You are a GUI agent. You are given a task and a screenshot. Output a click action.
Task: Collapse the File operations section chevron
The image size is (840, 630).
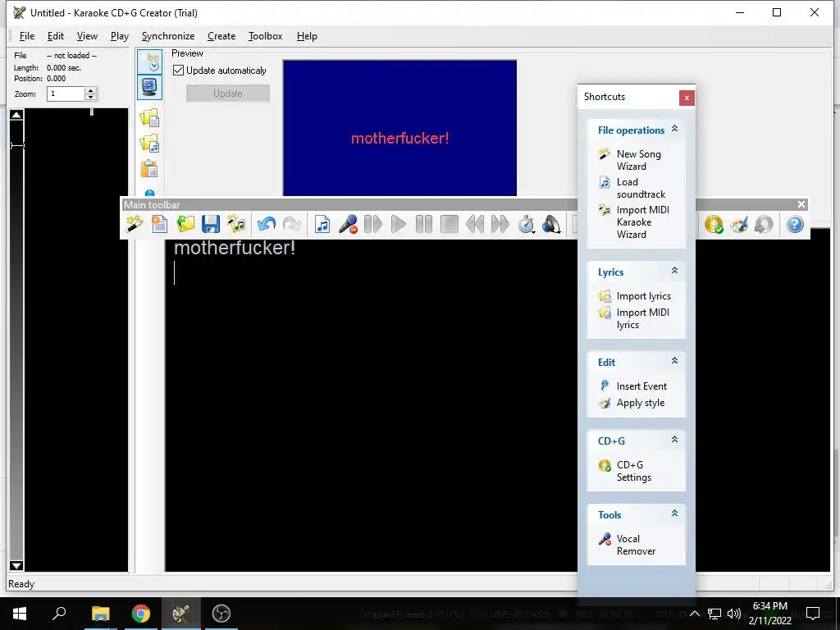click(674, 129)
